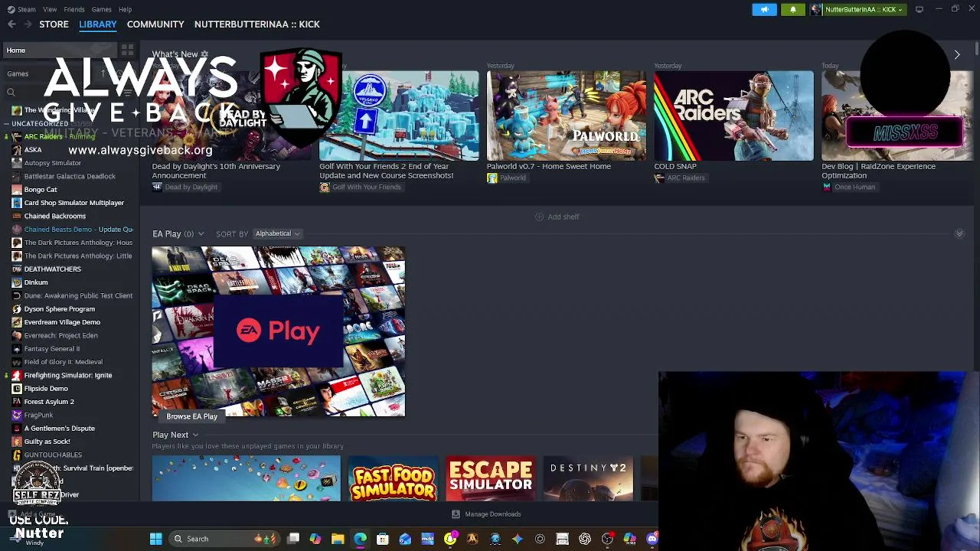
Task: Show next What's New items with the right arrow
Action: [x=957, y=54]
